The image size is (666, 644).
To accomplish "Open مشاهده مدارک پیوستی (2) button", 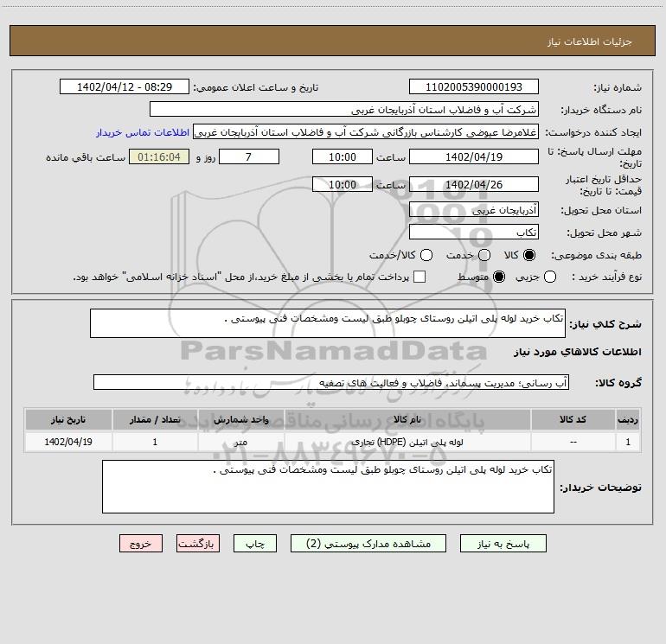I will click(368, 544).
